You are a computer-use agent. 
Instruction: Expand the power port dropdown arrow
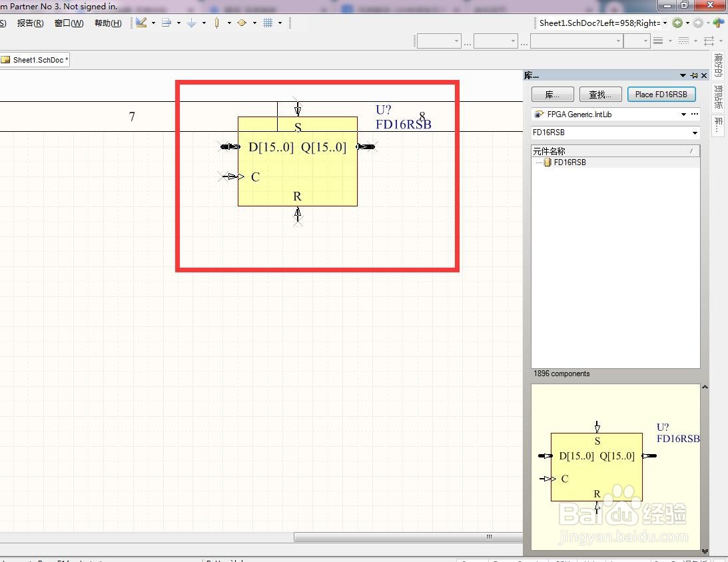click(204, 23)
